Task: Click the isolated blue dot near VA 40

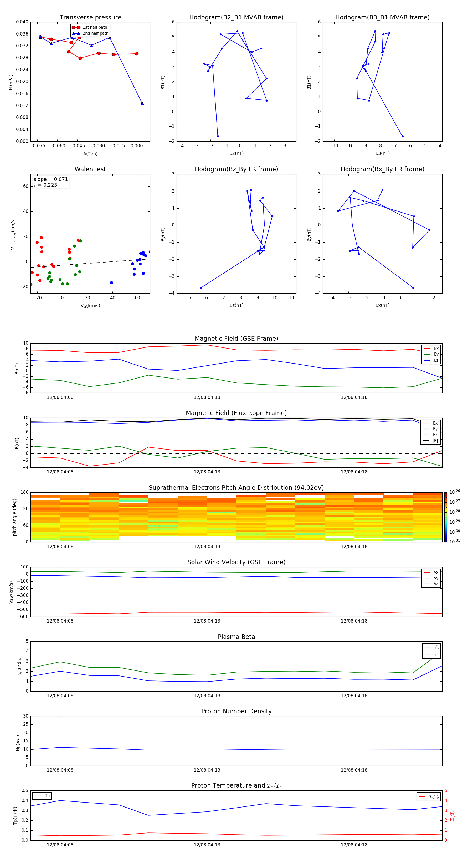Action: tap(111, 283)
